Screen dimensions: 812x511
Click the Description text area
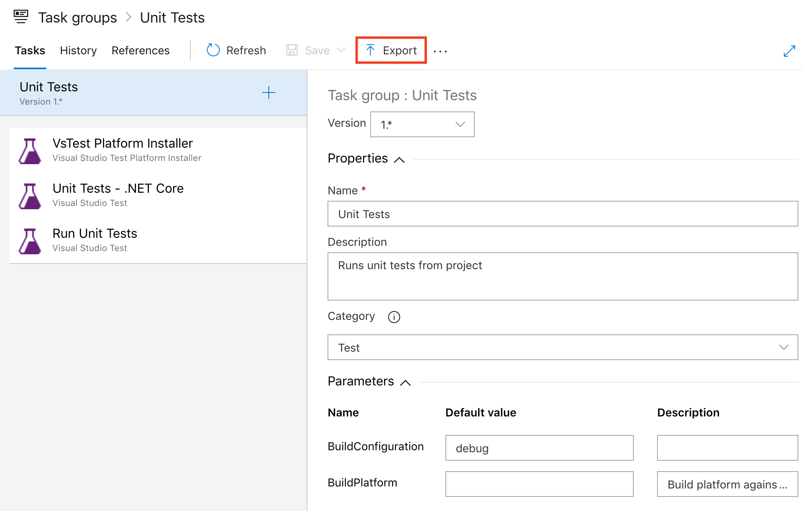[x=563, y=276]
